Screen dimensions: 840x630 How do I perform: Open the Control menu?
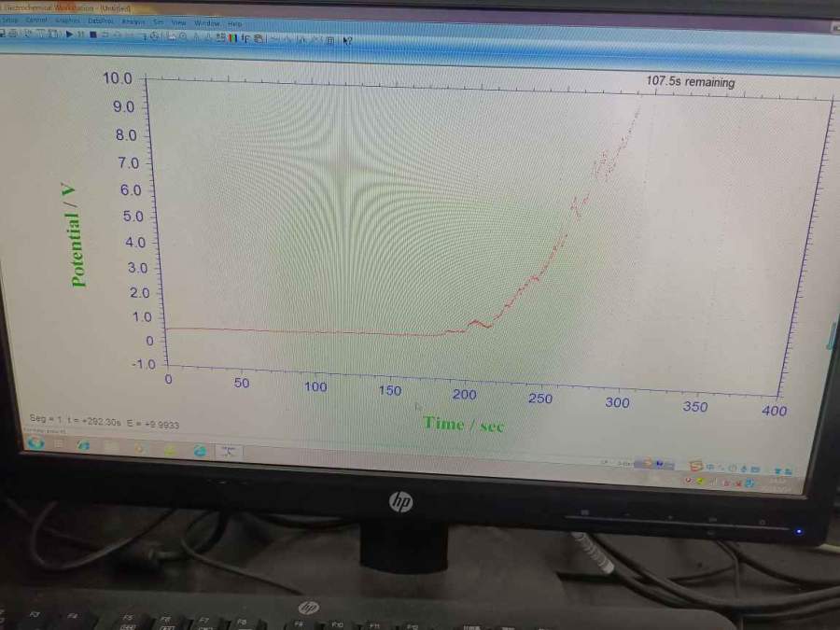[x=36, y=20]
